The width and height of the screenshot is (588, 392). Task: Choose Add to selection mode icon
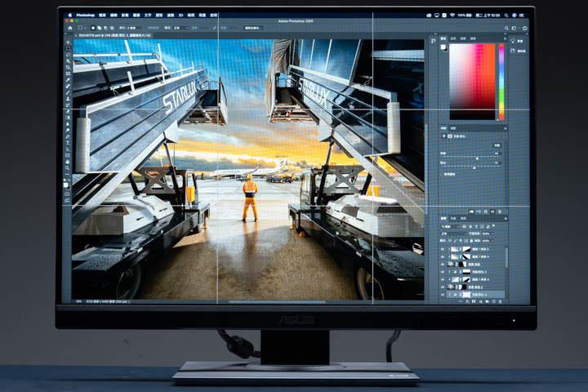pyautogui.click(x=100, y=28)
